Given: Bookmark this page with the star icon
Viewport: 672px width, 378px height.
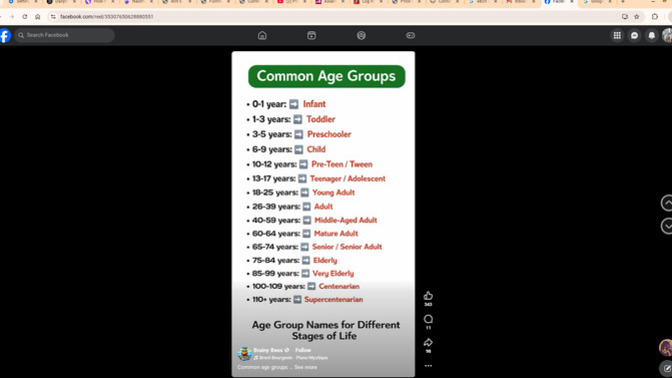Looking at the screenshot, I should [x=637, y=17].
